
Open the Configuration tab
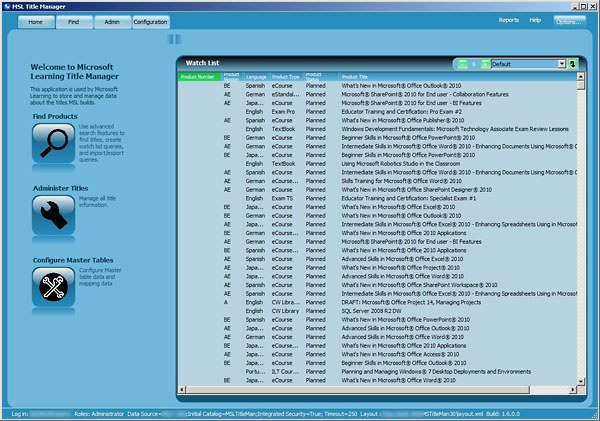(150, 22)
